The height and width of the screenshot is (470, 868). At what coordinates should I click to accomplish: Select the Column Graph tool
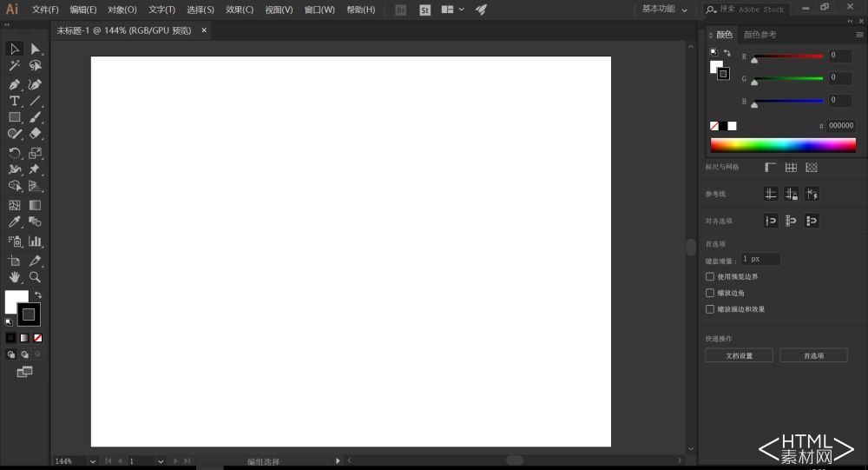pos(35,242)
